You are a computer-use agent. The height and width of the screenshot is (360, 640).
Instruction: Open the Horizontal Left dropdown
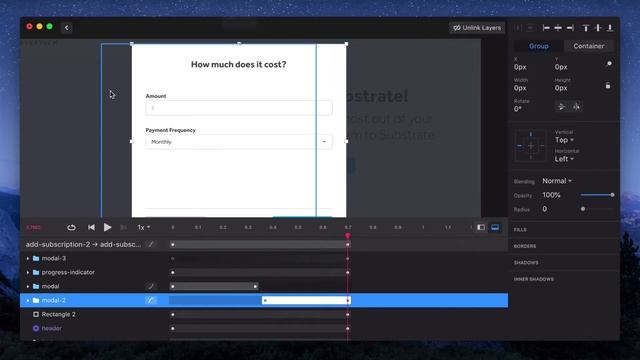[x=564, y=159]
